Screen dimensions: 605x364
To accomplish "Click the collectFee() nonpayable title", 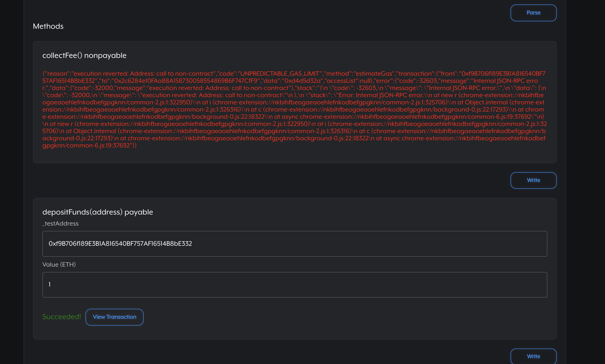I will (x=84, y=55).
